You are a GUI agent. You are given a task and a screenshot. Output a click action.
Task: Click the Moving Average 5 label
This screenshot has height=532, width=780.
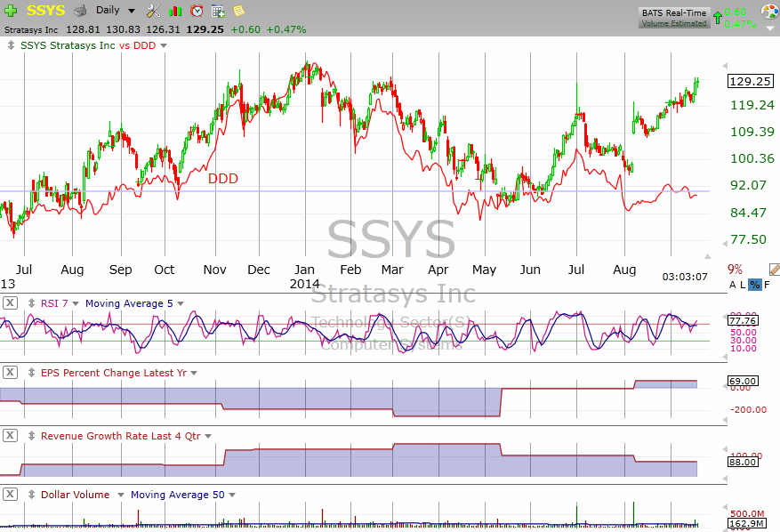click(x=129, y=303)
